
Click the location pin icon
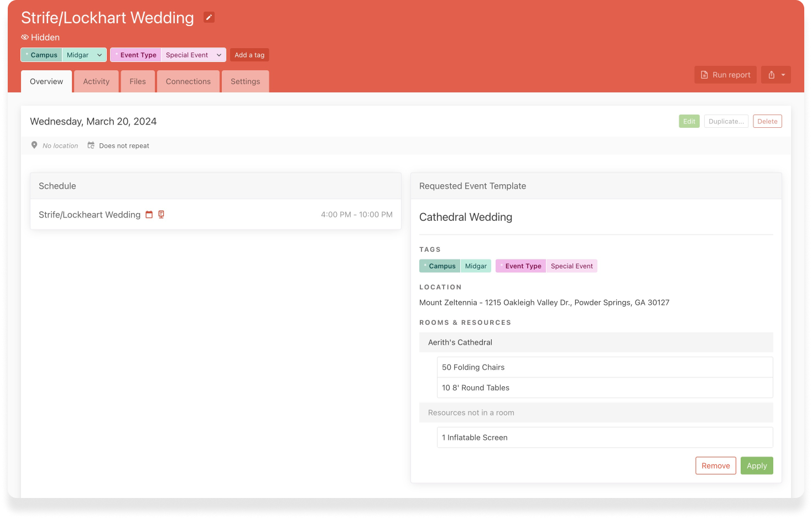coord(34,146)
